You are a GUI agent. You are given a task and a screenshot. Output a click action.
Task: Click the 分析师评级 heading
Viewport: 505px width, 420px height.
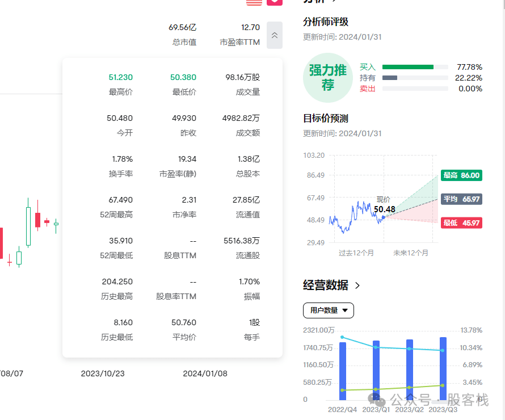(x=326, y=22)
